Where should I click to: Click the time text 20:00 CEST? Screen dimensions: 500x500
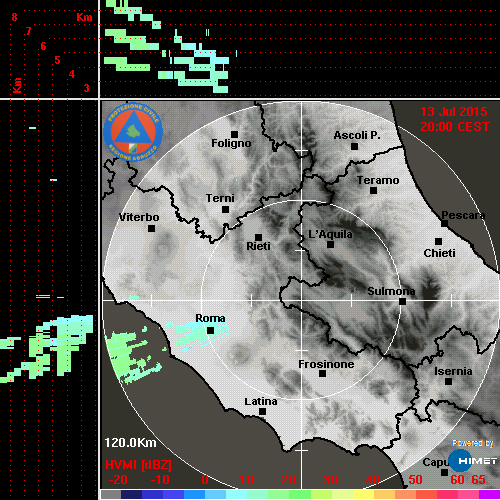pyautogui.click(x=455, y=127)
